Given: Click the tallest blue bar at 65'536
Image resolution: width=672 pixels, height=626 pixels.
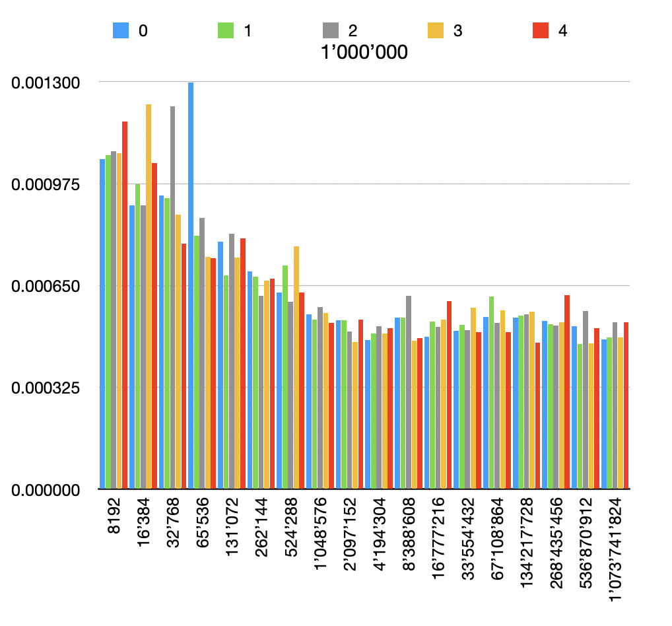Looking at the screenshot, I should tap(191, 285).
